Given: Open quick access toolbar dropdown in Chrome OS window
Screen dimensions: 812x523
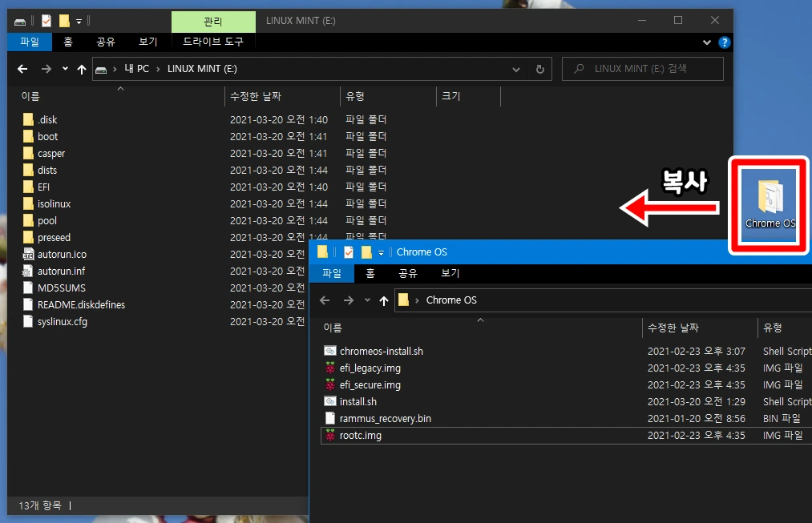Looking at the screenshot, I should coord(381,252).
